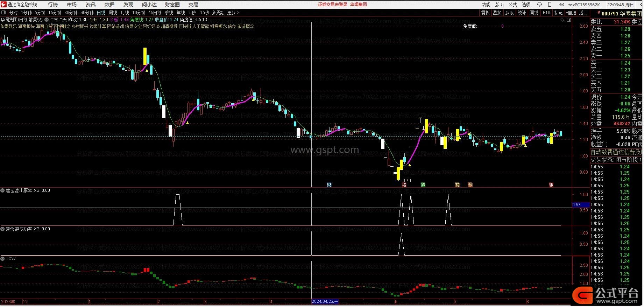Open the 功能 menu
Viewport: 644px width, 307px height.
pyautogui.click(x=486, y=5)
